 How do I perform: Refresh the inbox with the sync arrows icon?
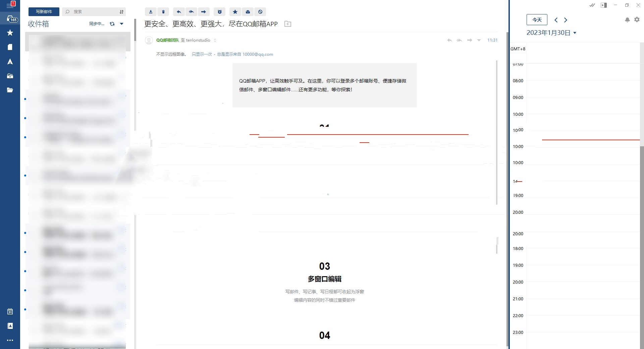coord(112,24)
